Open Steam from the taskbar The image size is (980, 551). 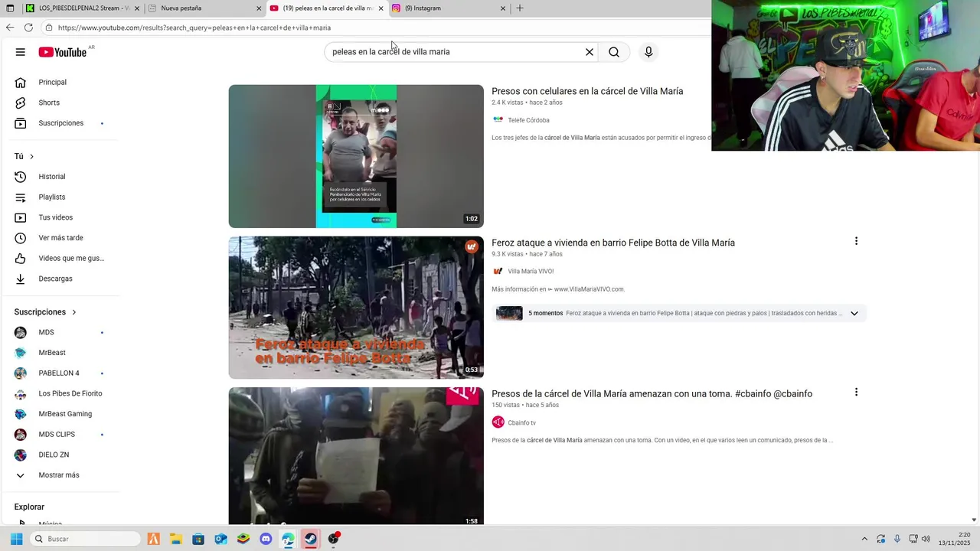pos(310,539)
